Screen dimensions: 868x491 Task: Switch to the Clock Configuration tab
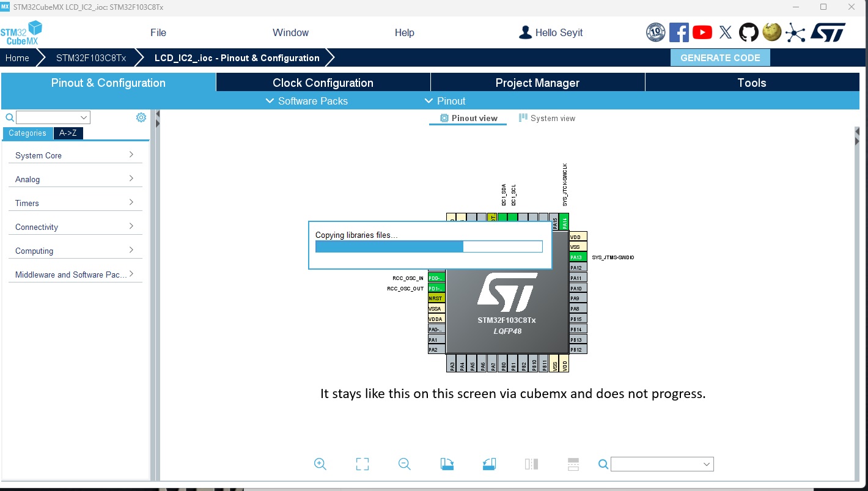pos(323,83)
